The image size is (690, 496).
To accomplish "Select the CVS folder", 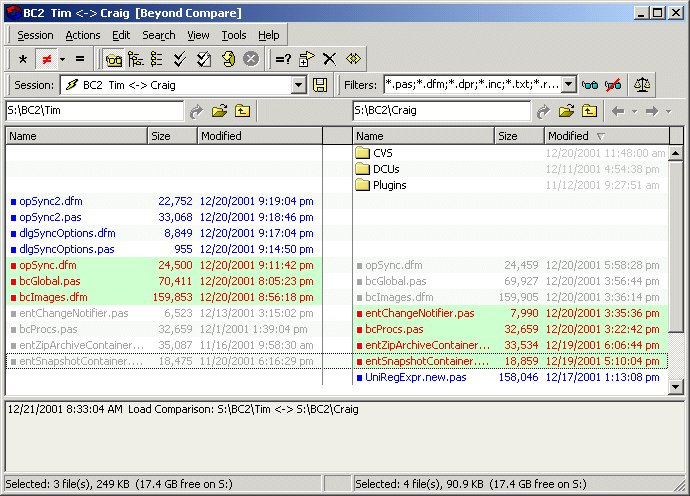I will coord(510,153).
